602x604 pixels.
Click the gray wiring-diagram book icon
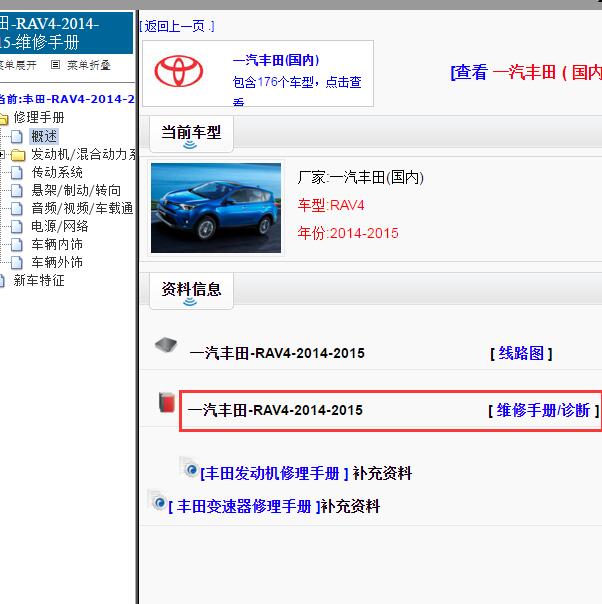point(166,345)
